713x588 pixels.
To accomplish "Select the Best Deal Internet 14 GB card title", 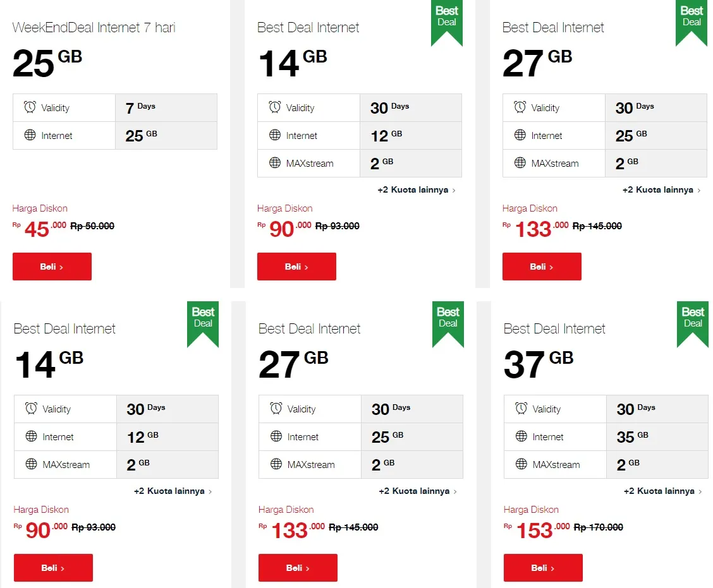I will click(x=308, y=28).
